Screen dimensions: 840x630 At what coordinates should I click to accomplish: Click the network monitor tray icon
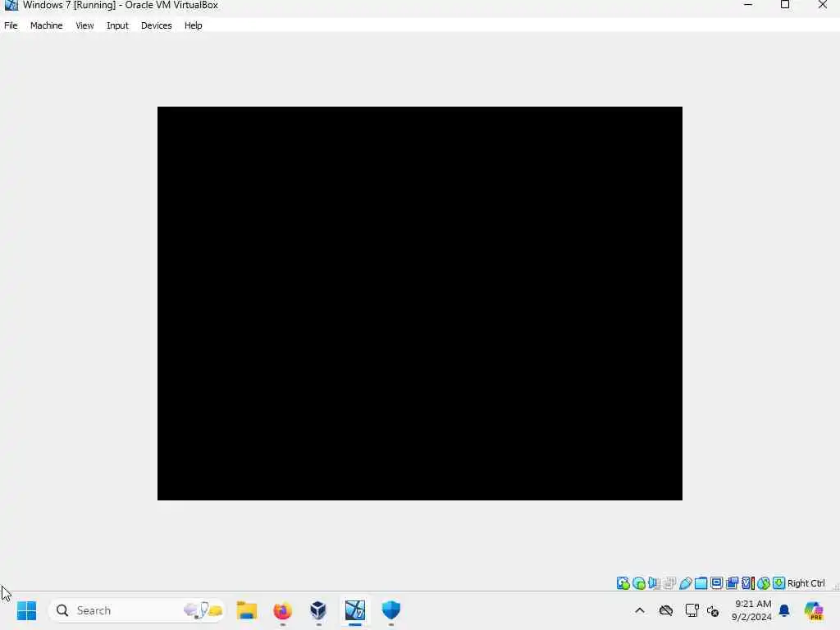pyautogui.click(x=692, y=610)
